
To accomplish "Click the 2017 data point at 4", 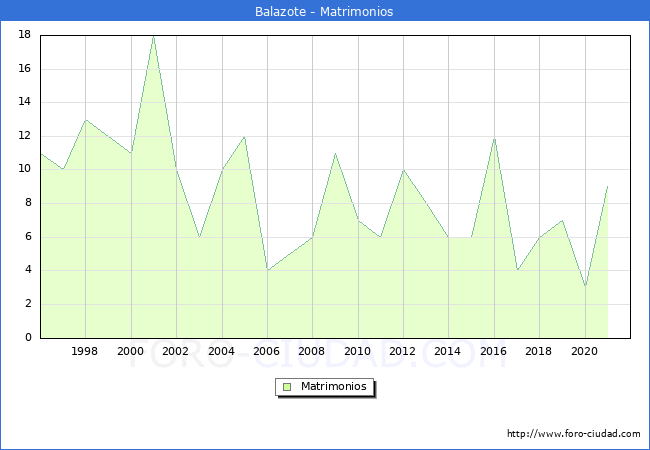I will tap(517, 270).
